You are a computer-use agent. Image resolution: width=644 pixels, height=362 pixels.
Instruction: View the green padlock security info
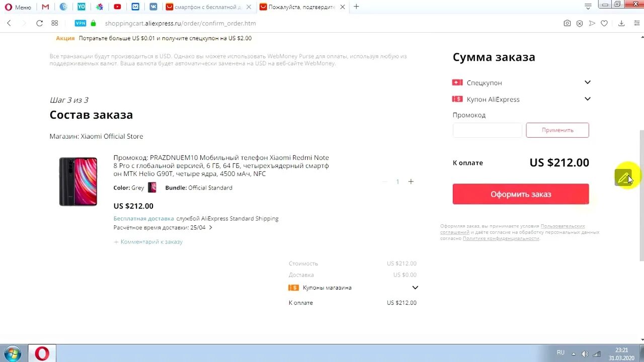tap(93, 23)
